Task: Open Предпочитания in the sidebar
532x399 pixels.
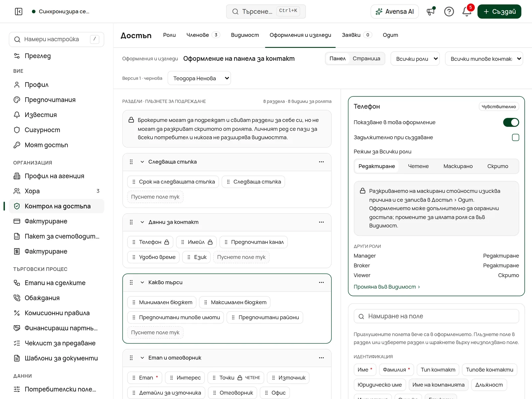Action: pos(57,100)
